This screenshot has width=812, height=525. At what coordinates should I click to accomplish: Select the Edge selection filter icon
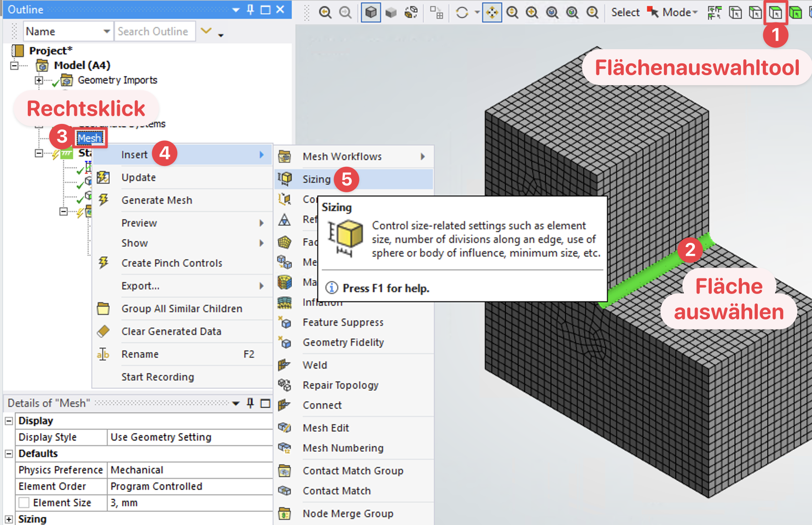tap(755, 13)
